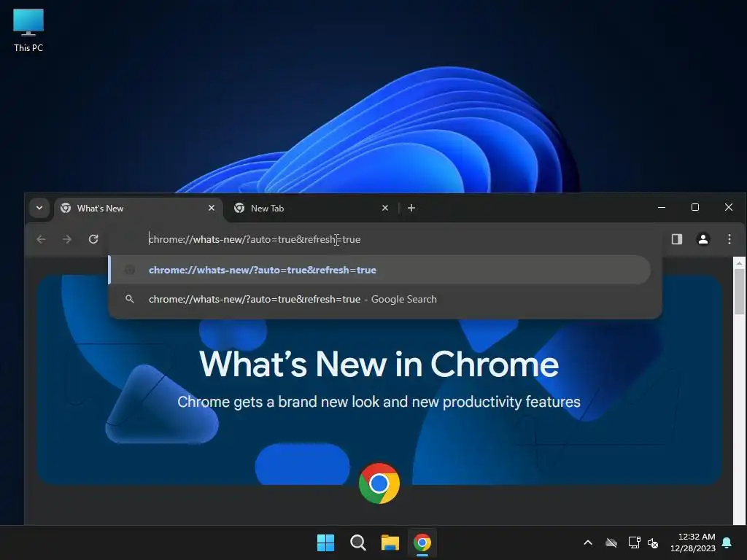Click the What's New in Chrome heading
Image resolution: width=747 pixels, height=560 pixels.
379,365
